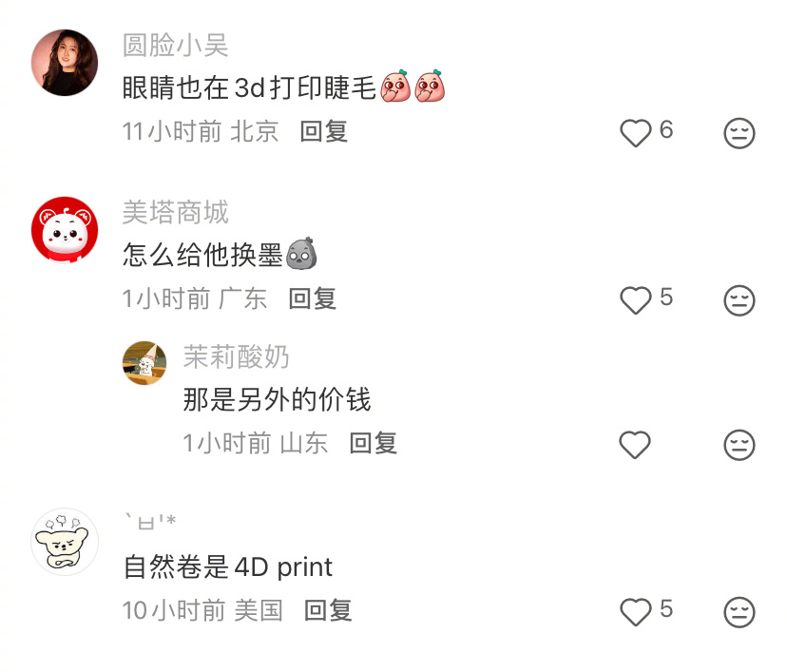Viewport: 787px width, 672px height.
Task: Select comment text 那是另外的价钱
Action: 277,399
